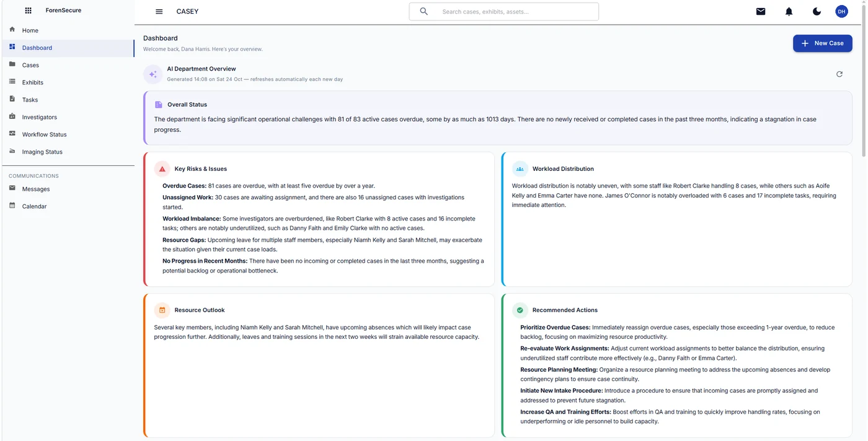Click the Investigators badge icon
Viewport: 868px width, 441px height.
[x=12, y=116]
